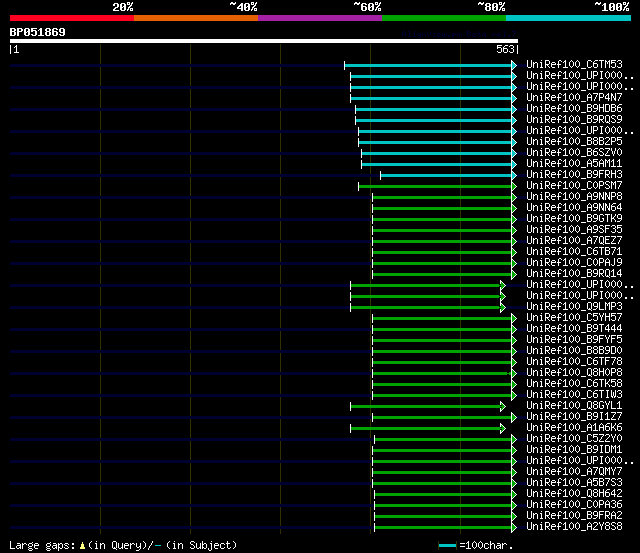Click the yellow large-gap-in-Query marker
The image size is (640, 553).
tap(82, 546)
